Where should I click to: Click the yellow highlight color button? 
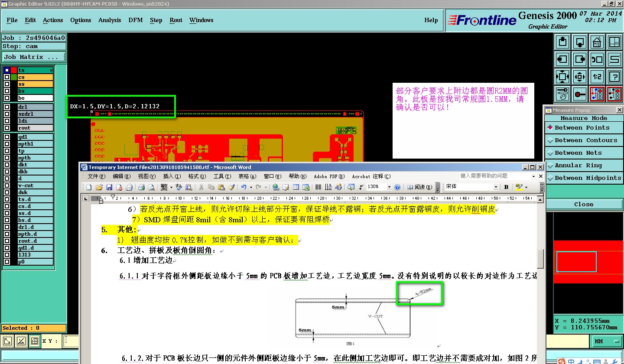[x=519, y=187]
